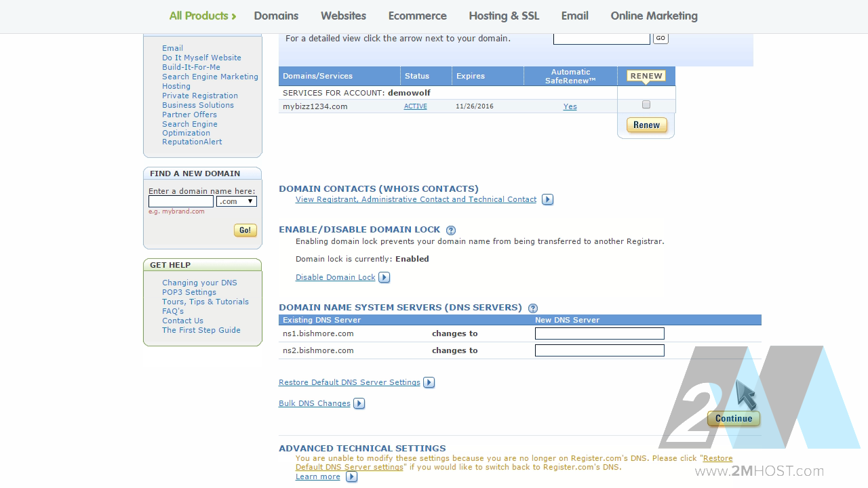The image size is (868, 488).
Task: Click the Go! domain search button
Action: 245,230
